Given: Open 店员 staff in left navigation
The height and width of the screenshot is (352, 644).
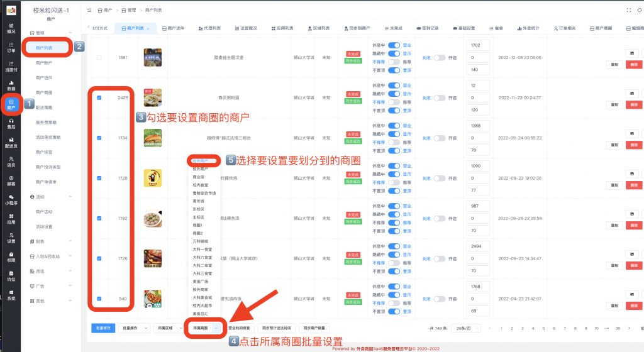Looking at the screenshot, I should tap(11, 162).
